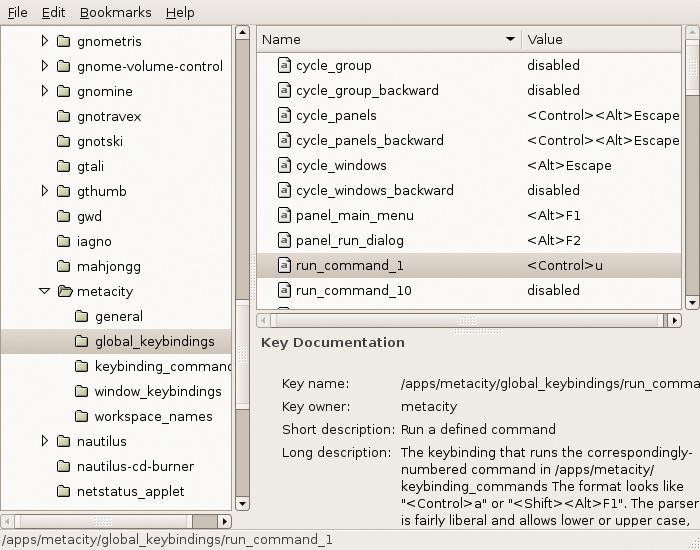700x550 pixels.
Task: Expand the gnometris folder
Action: tap(45, 41)
